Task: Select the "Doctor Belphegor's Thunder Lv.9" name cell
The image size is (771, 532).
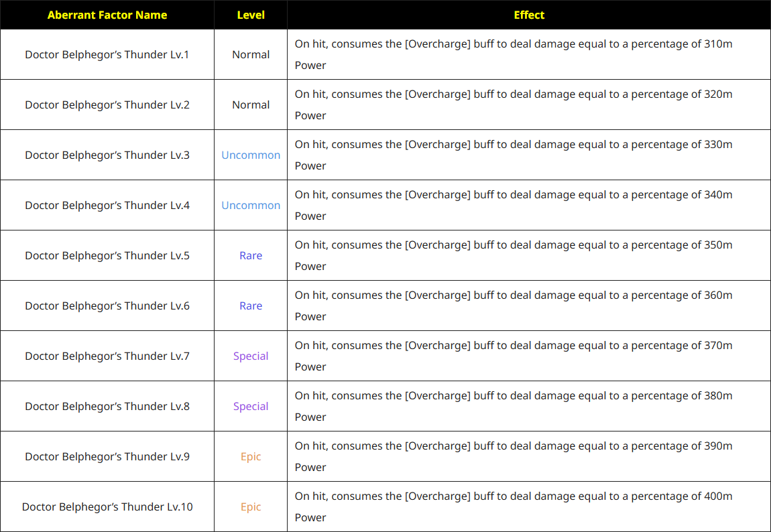Action: [x=107, y=456]
